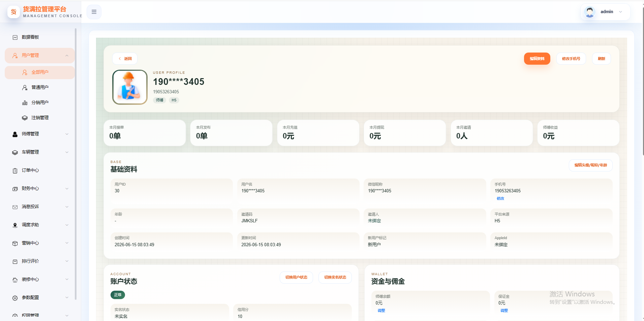Click the 师傅管理 person icon
This screenshot has width=644, height=321.
point(15,134)
